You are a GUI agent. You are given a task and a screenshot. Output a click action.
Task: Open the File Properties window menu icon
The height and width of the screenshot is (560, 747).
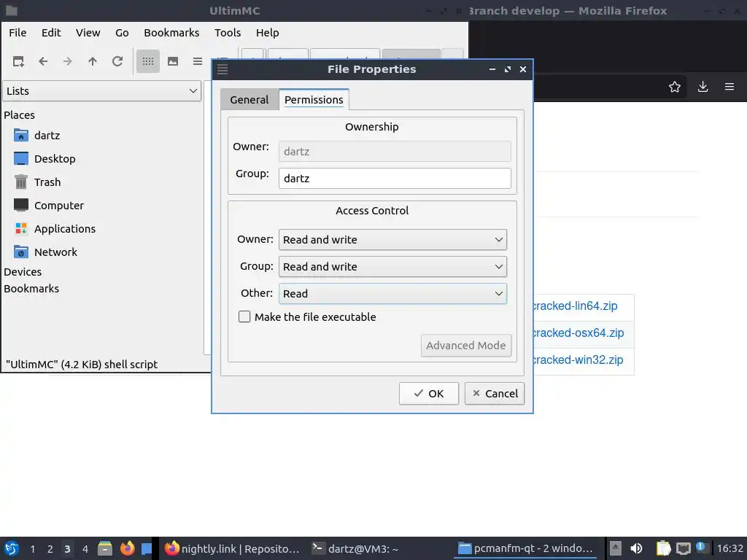tap(222, 69)
